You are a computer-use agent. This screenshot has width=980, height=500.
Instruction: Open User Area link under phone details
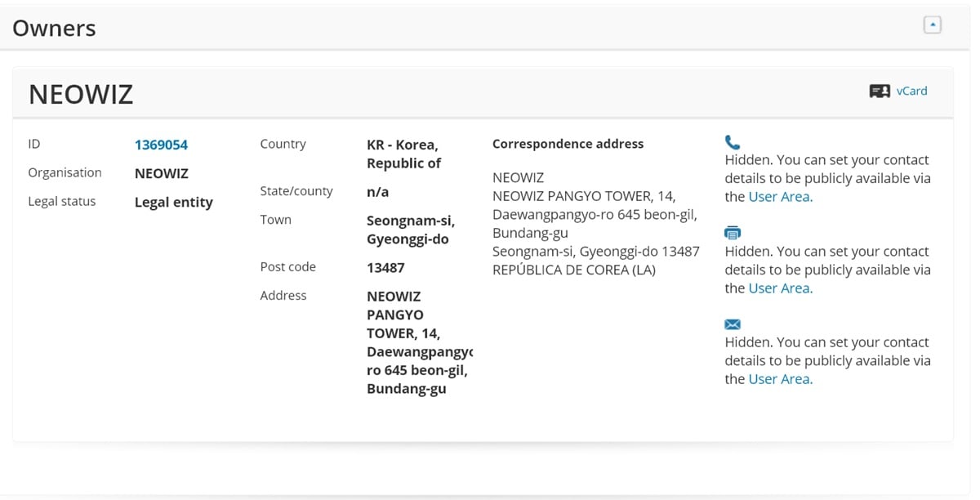[x=781, y=197]
